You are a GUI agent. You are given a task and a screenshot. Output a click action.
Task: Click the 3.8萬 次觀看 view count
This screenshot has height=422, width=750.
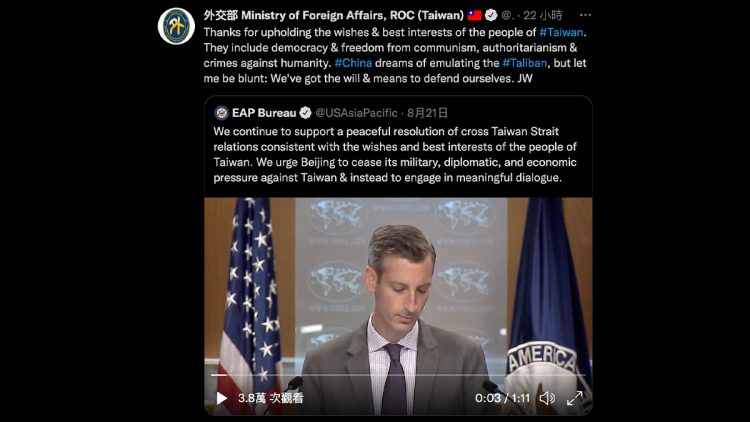tap(271, 398)
